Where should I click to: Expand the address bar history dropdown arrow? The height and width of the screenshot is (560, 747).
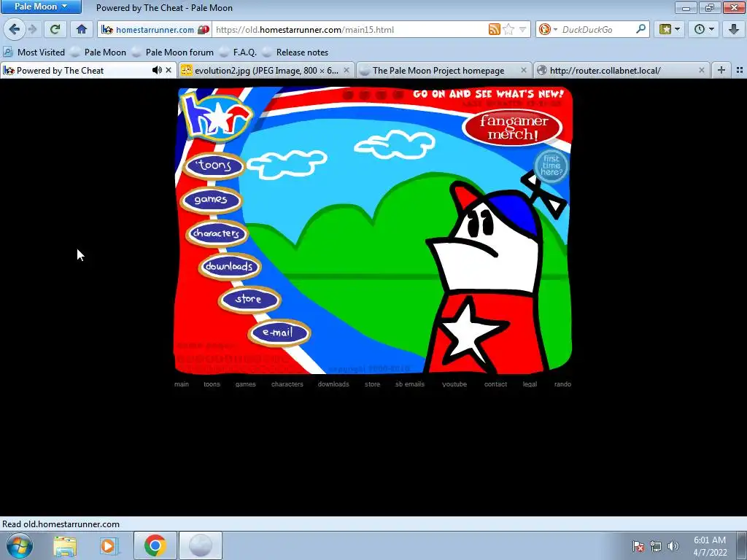point(522,29)
